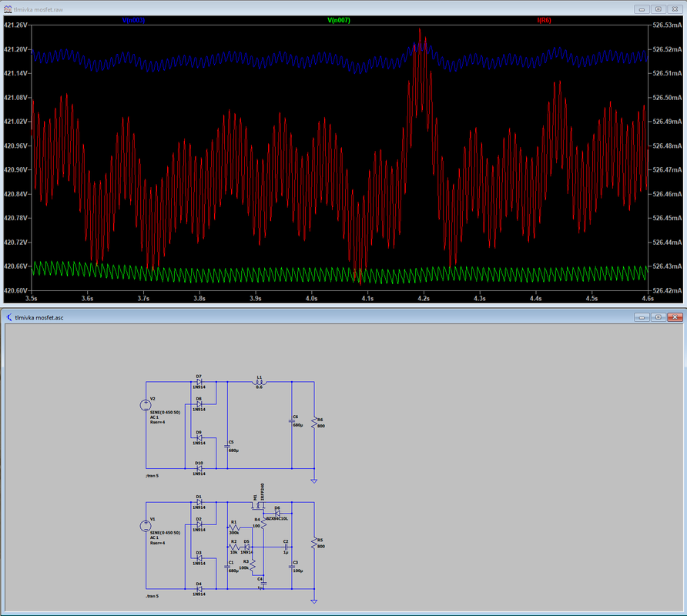
Task: Click diode D9 in the schematic
Action: coord(199,437)
